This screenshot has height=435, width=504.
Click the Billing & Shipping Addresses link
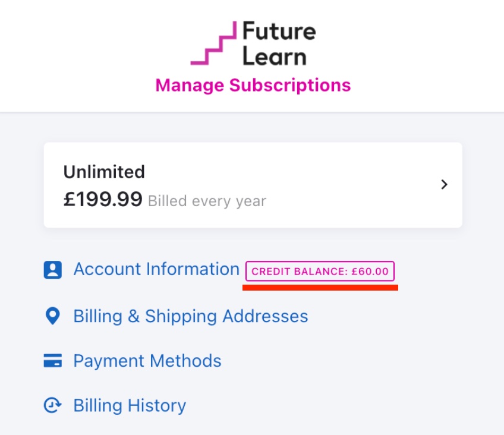pos(190,316)
